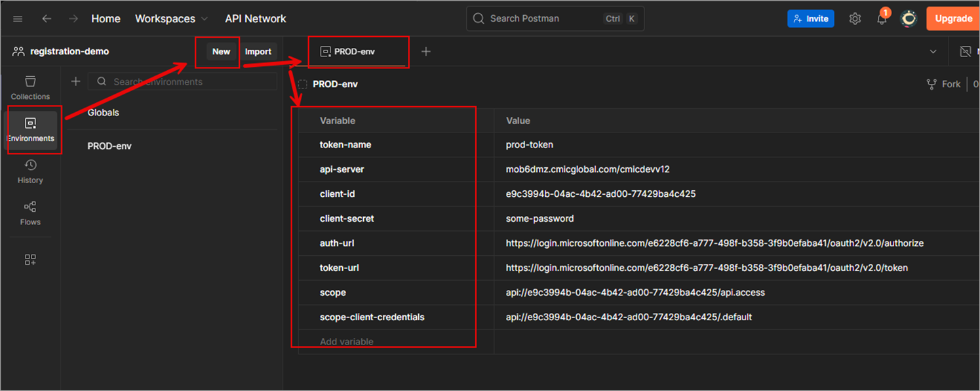Screen dimensions: 980x391
Task: Click the create-new icon at sidebar bottom
Action: (x=30, y=259)
